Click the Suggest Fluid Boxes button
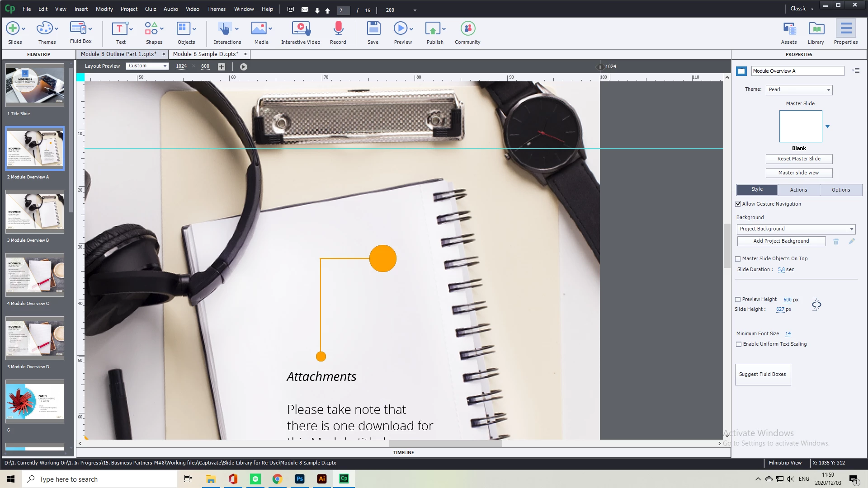The height and width of the screenshot is (488, 868). (x=763, y=375)
